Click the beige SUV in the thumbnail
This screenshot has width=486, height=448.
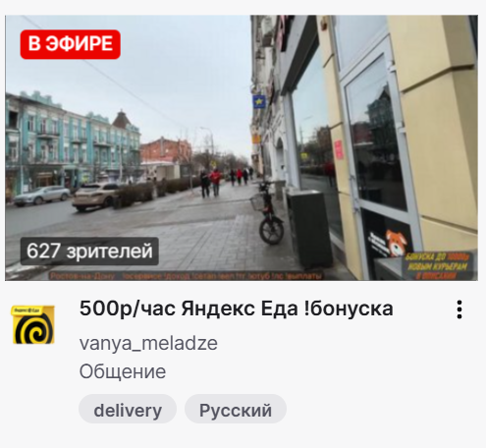95,196
